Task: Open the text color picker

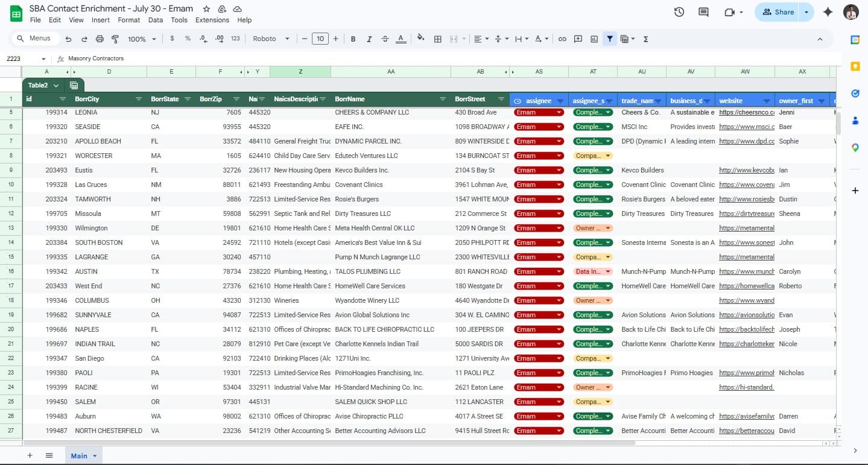Action: pyautogui.click(x=401, y=39)
